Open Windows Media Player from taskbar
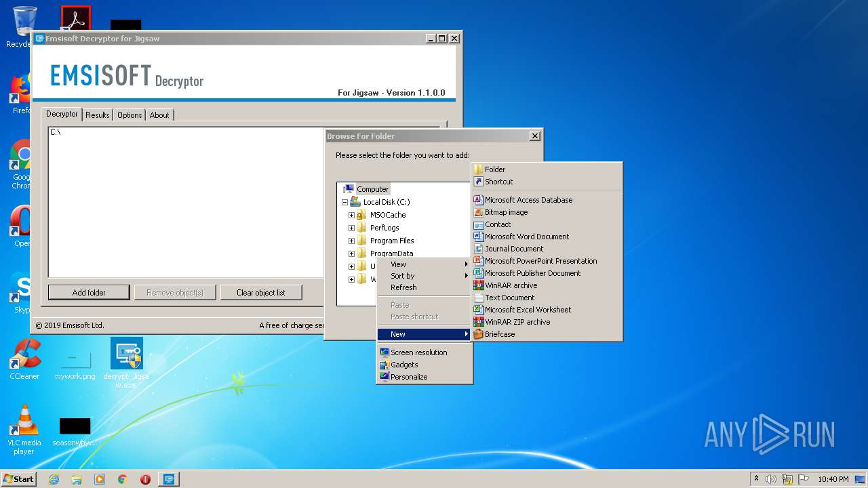Screen dimensions: 868x488 (x=100, y=479)
